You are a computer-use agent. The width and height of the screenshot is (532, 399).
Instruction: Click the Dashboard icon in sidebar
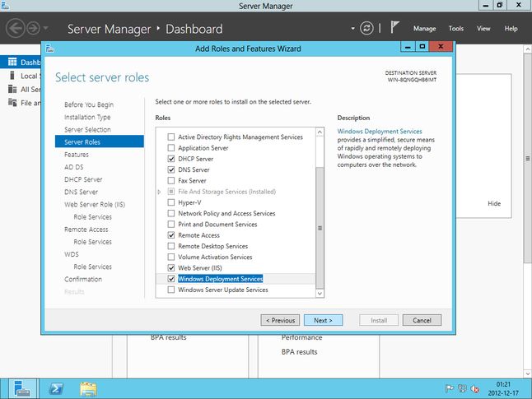tap(12, 62)
